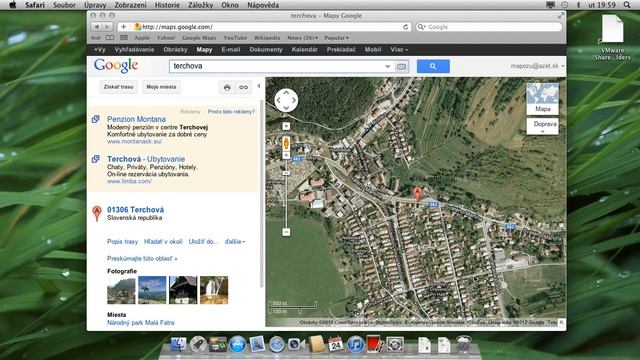
Task: Reload the page in Safari
Action: (x=406, y=27)
